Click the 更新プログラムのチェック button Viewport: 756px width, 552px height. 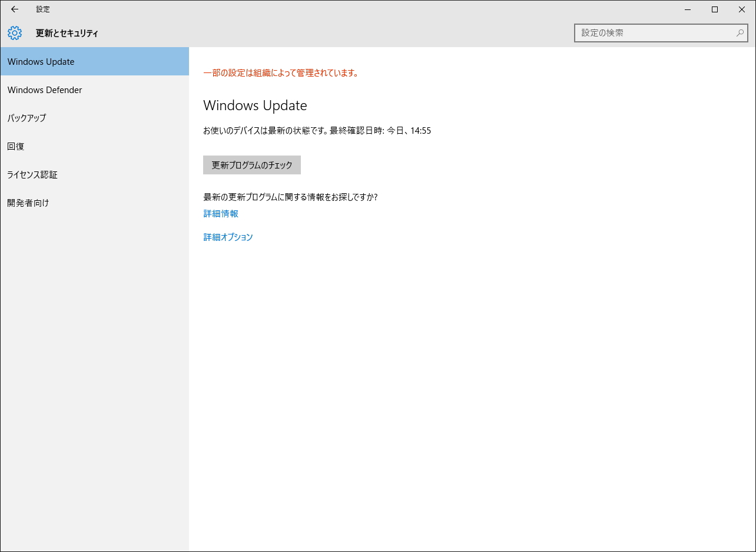click(x=252, y=165)
